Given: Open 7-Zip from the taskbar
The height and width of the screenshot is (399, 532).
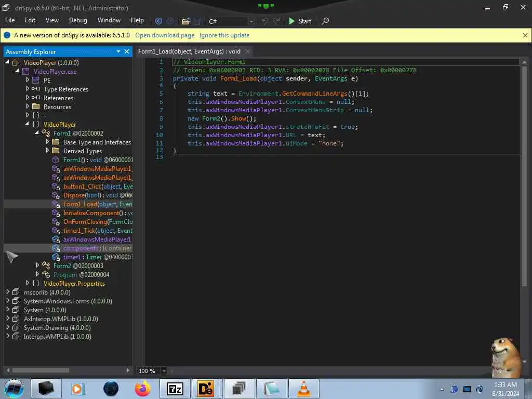Looking at the screenshot, I should coord(175,389).
